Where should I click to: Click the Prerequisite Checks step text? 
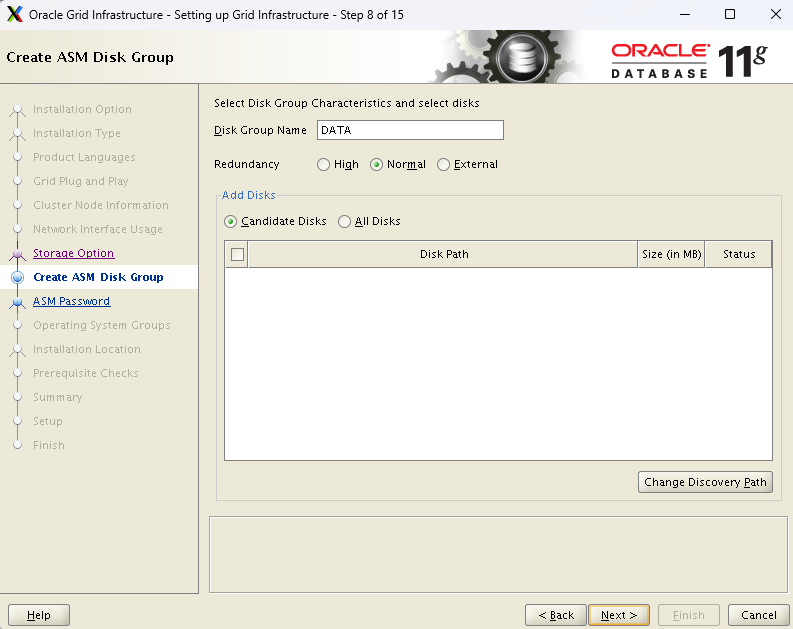tap(86, 373)
